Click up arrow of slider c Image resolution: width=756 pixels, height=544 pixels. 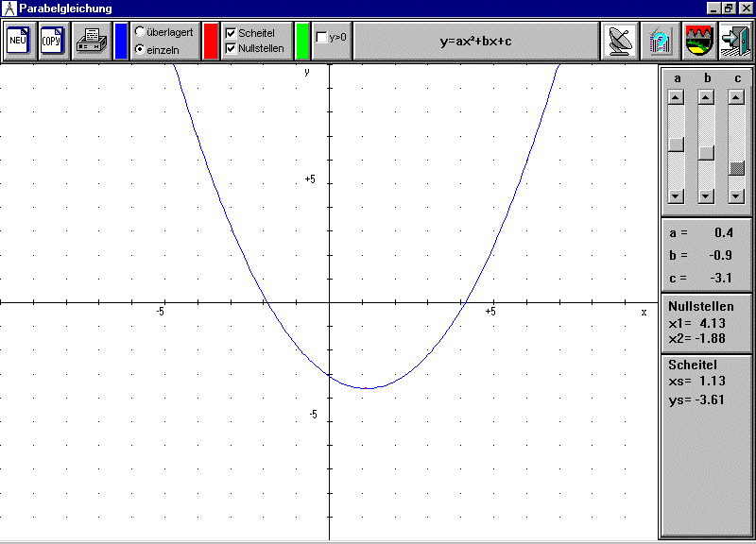pyautogui.click(x=736, y=97)
